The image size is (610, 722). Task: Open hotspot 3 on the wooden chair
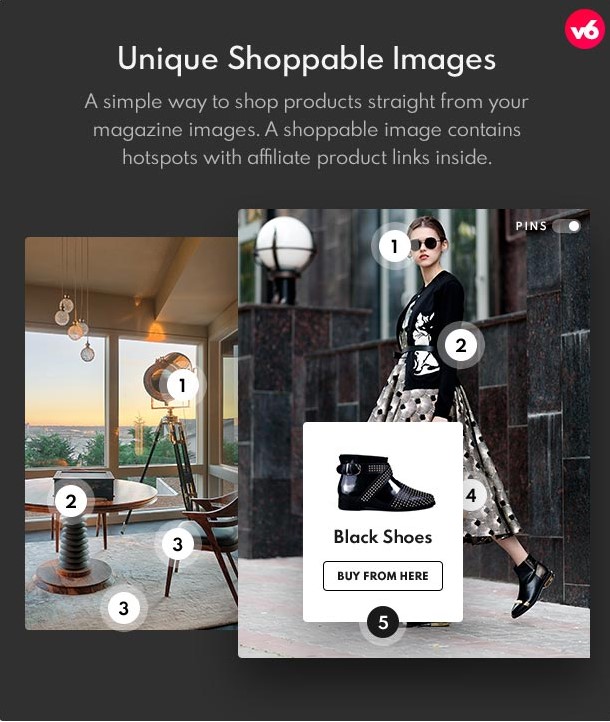tap(178, 545)
